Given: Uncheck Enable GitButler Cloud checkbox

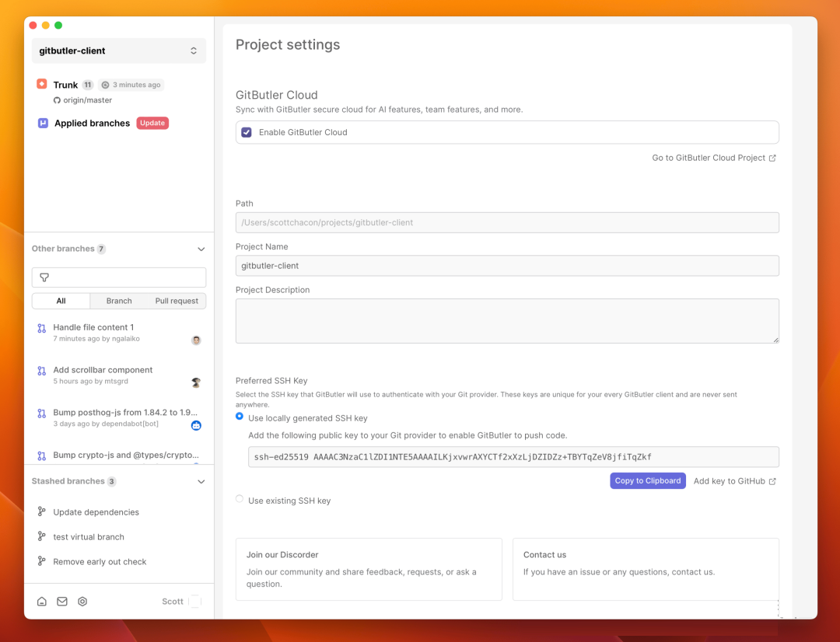Looking at the screenshot, I should [247, 132].
